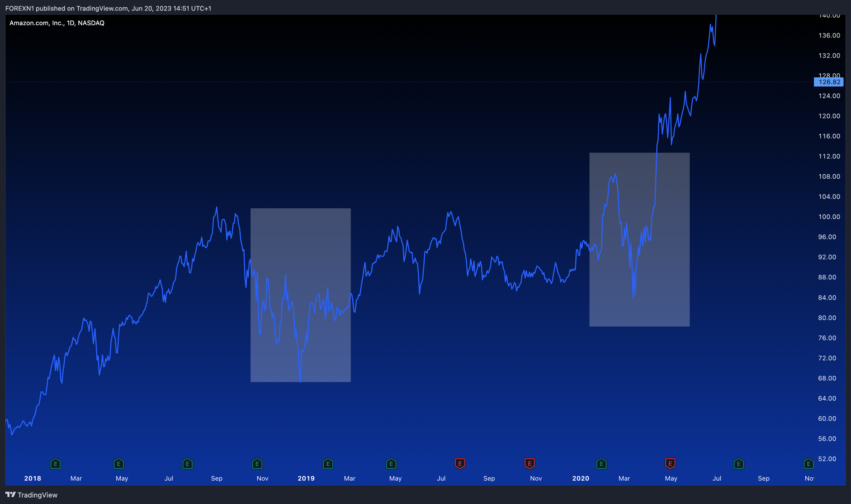Click the 2018 label on the time axis
This screenshot has width=851, height=504.
click(33, 479)
